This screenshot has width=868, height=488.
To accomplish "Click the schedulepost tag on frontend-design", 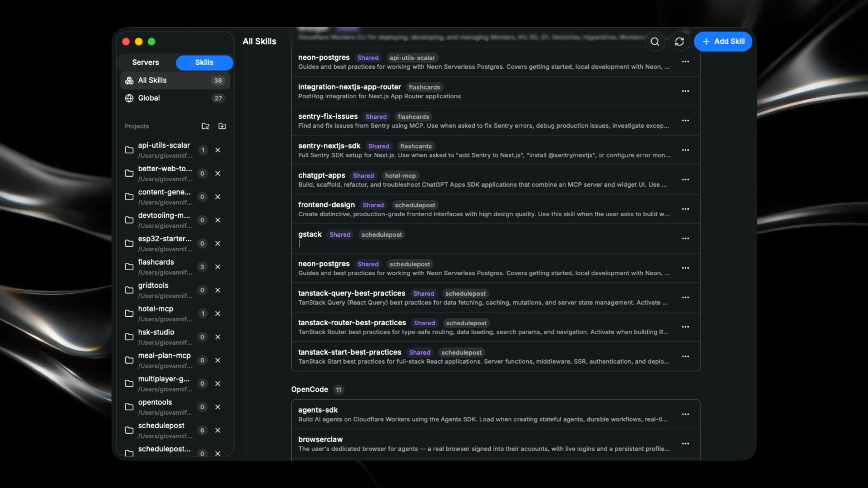I will (415, 205).
